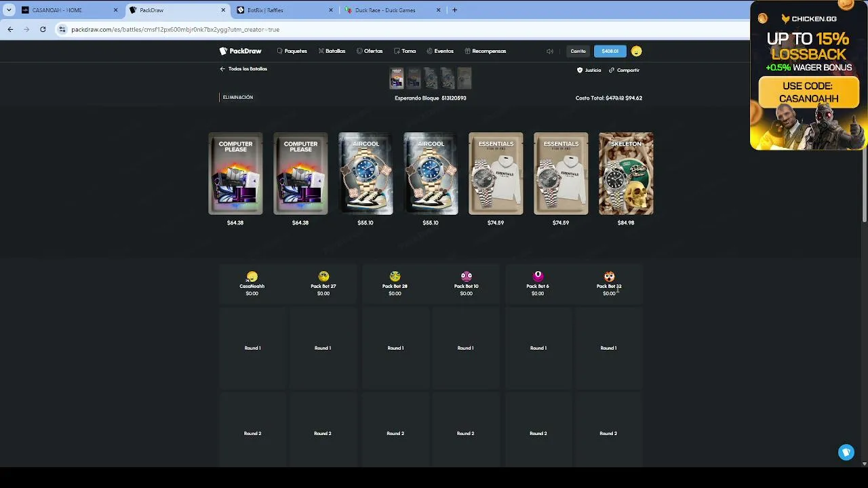This screenshot has height=488, width=868.
Task: Open the Toma menu
Action: (x=405, y=51)
